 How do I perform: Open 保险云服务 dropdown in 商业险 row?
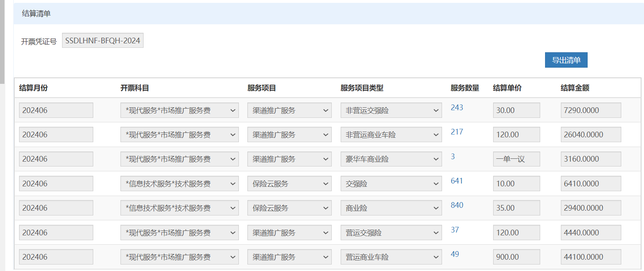pos(290,208)
